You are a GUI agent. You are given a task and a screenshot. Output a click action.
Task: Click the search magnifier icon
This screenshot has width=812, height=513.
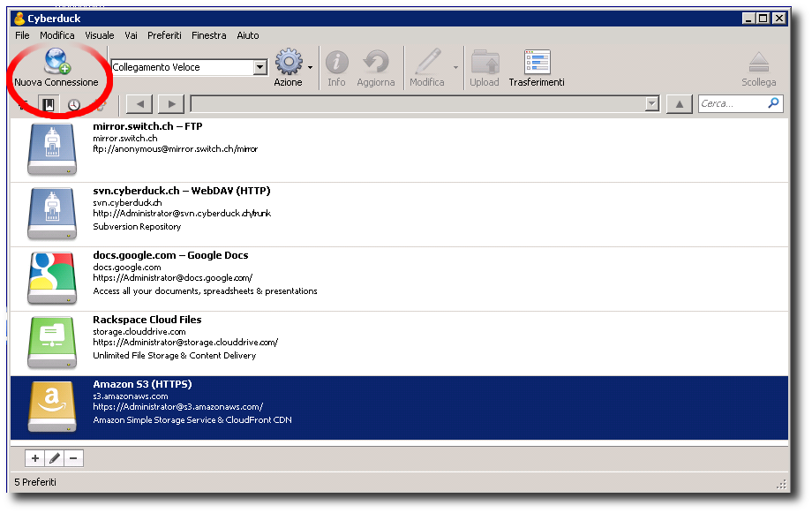click(773, 103)
